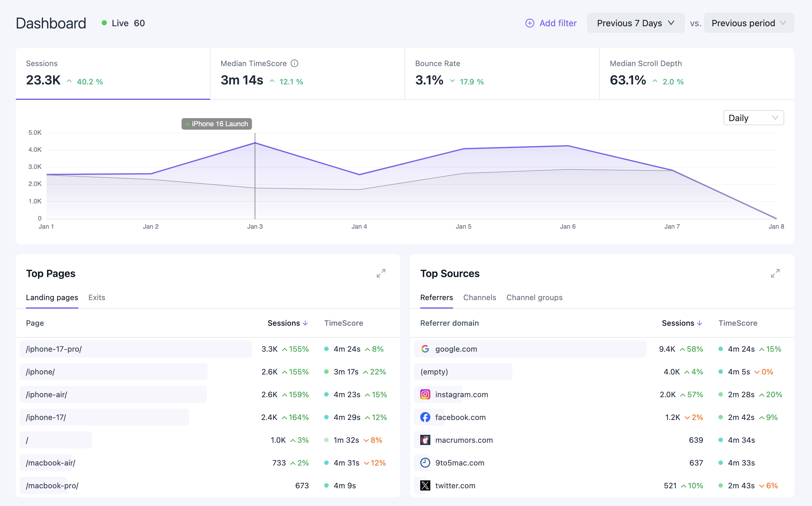812x506 pixels.
Task: Switch to the Exits tab
Action: tap(97, 298)
